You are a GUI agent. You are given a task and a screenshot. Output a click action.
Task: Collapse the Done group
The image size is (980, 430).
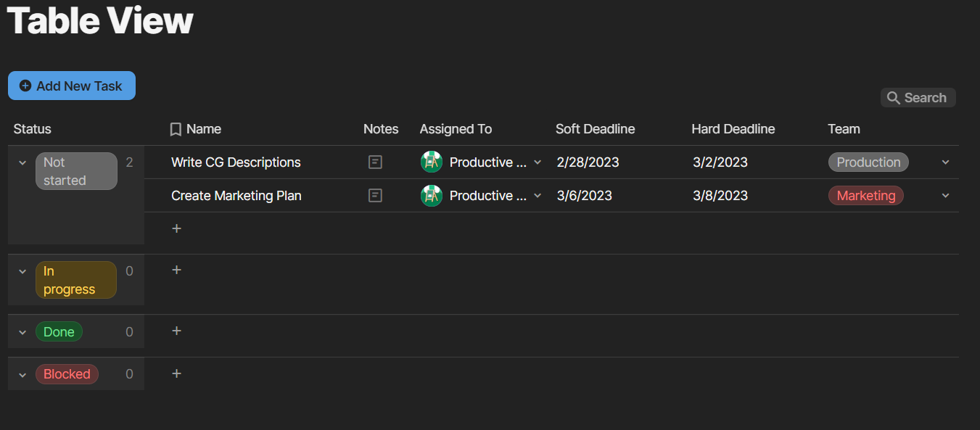pos(22,333)
